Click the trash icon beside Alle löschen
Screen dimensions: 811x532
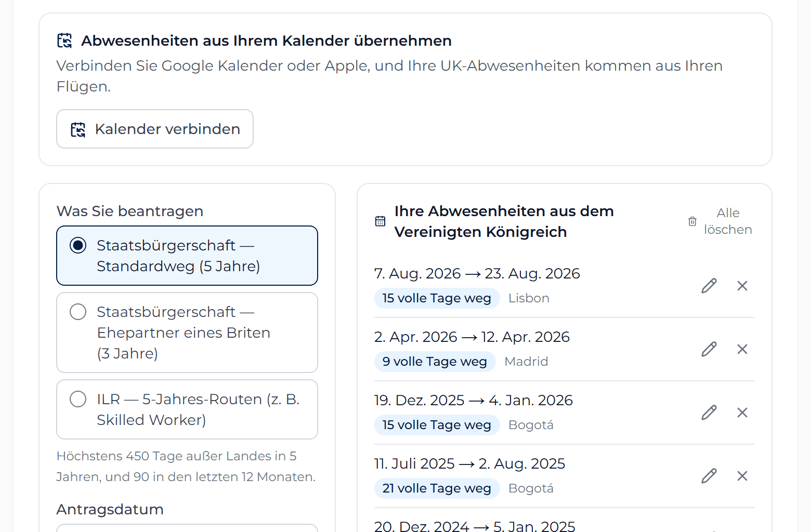[692, 221]
